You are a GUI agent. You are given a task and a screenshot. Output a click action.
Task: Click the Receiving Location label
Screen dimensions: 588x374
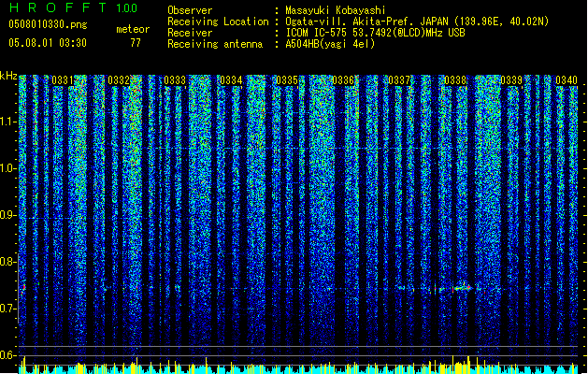pyautogui.click(x=218, y=22)
